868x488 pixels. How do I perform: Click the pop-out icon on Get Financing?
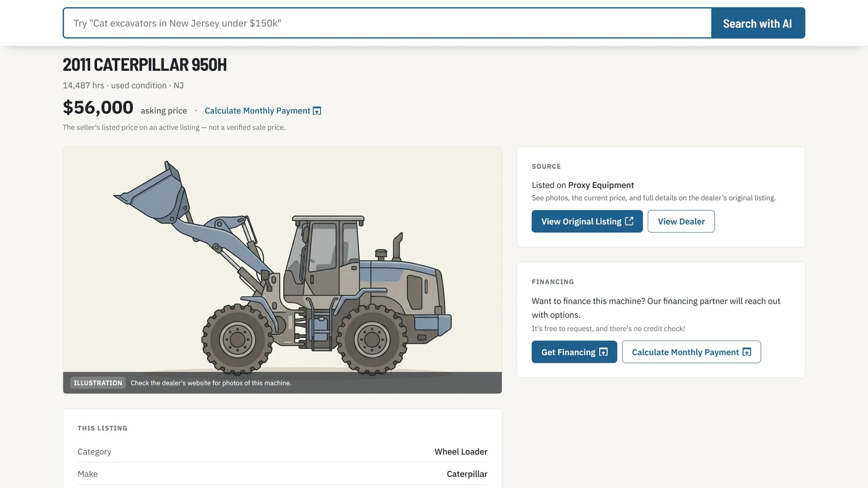[x=603, y=352]
